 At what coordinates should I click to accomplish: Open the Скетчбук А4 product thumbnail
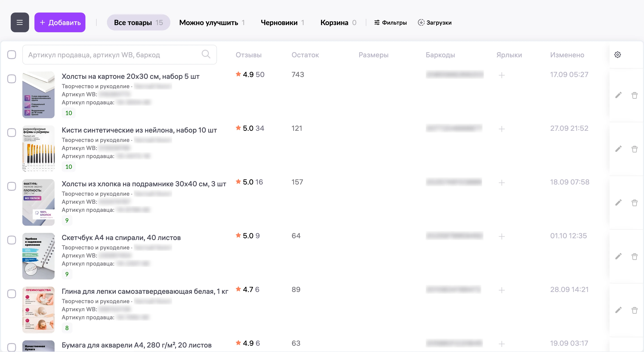pos(38,256)
